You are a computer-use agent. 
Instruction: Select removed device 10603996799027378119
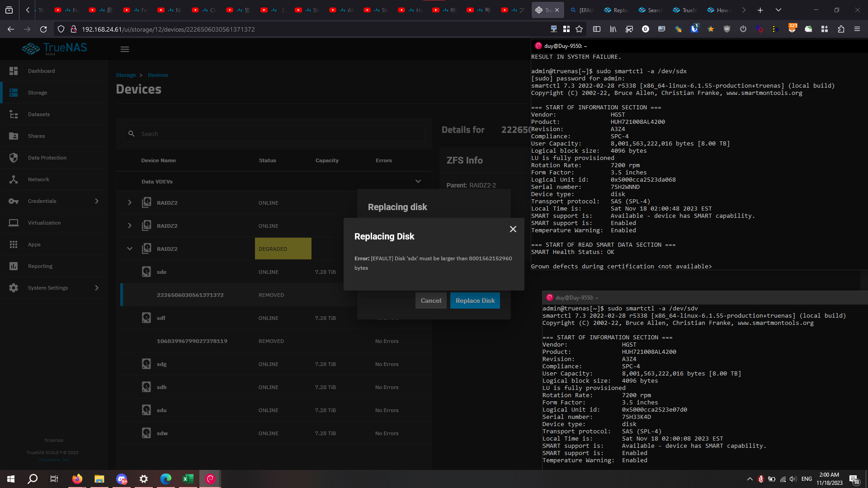coord(274,341)
